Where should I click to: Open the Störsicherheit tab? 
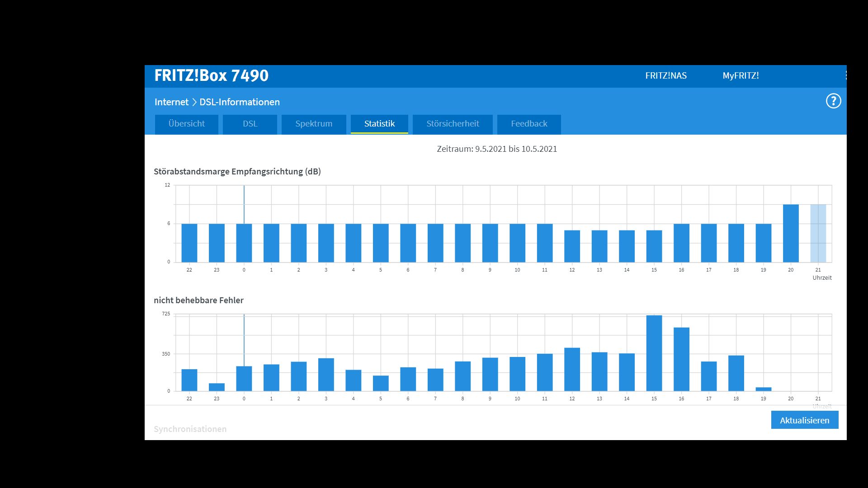click(453, 124)
